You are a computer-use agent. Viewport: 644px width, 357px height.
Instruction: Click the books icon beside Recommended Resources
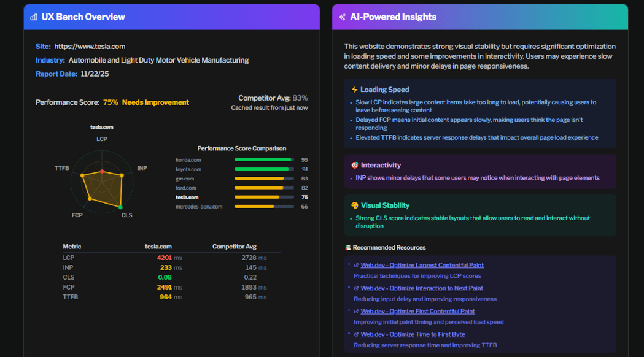(348, 247)
